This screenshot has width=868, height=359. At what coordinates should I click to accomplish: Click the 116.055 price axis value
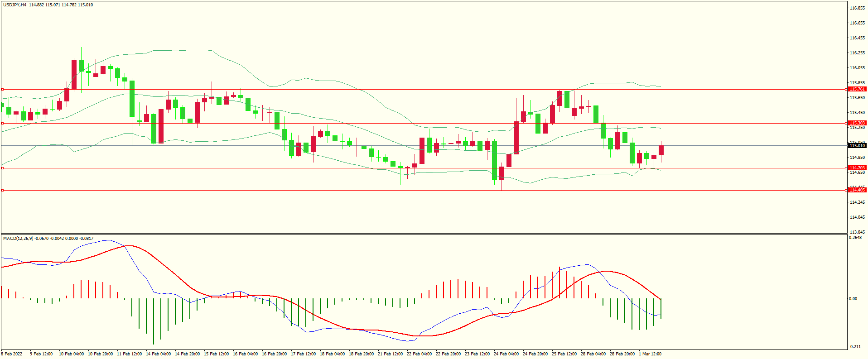click(857, 68)
